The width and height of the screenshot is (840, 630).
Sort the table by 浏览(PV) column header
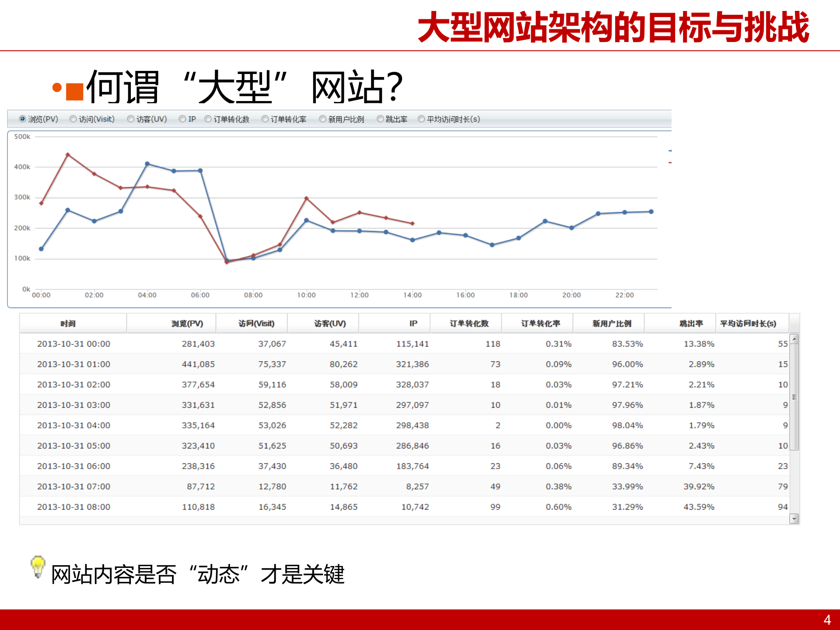pyautogui.click(x=187, y=323)
